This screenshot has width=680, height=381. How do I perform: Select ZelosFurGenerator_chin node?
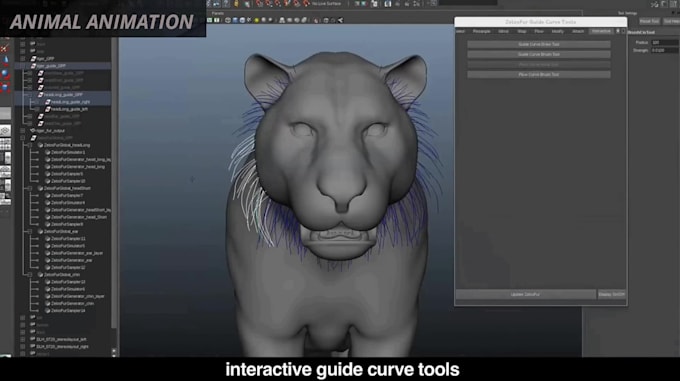(72, 304)
